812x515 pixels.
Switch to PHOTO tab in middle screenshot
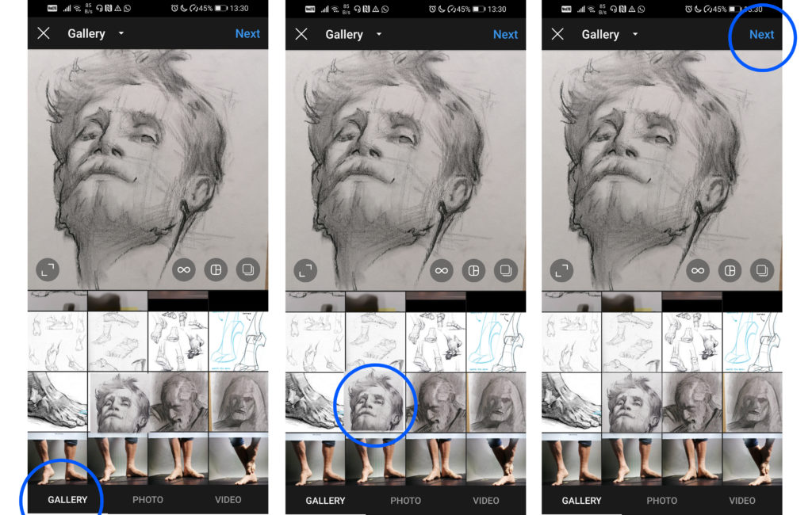click(x=405, y=501)
